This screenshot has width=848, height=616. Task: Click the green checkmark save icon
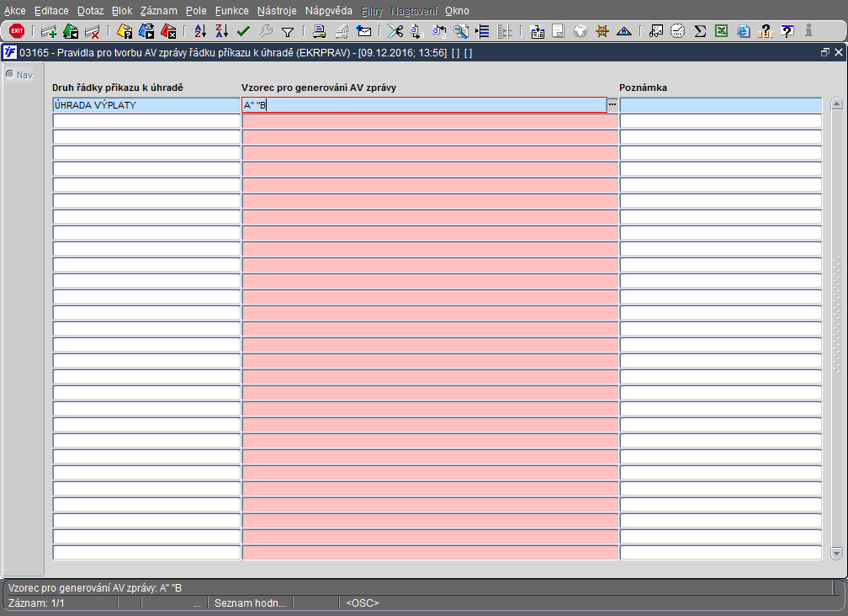pyautogui.click(x=243, y=32)
